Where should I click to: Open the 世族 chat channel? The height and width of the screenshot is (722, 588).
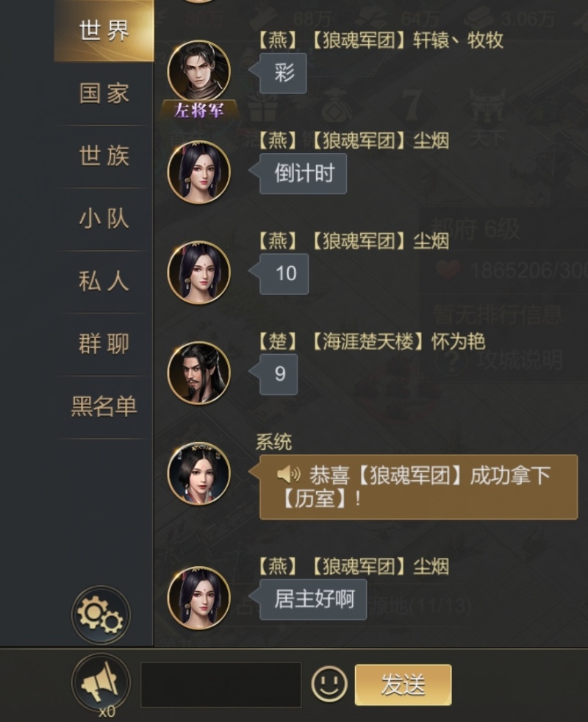[104, 156]
